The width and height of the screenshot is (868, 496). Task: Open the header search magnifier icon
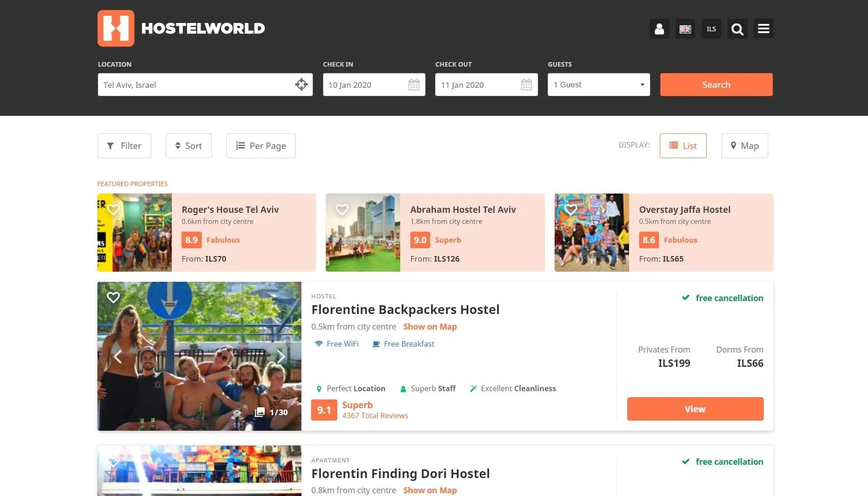click(737, 29)
